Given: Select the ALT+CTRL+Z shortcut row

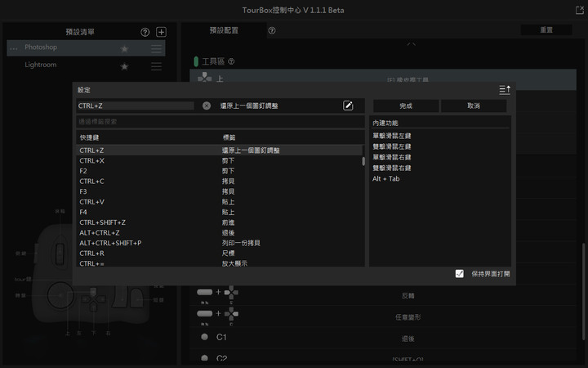Looking at the screenshot, I should pos(220,233).
